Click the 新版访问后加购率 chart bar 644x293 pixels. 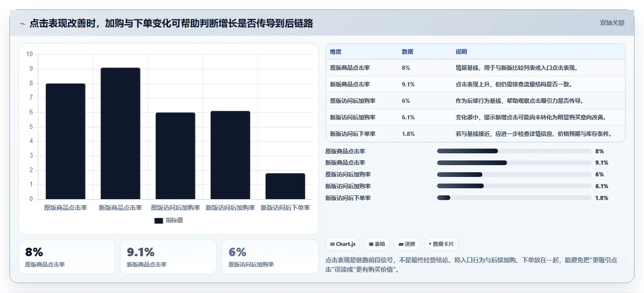tap(230, 155)
